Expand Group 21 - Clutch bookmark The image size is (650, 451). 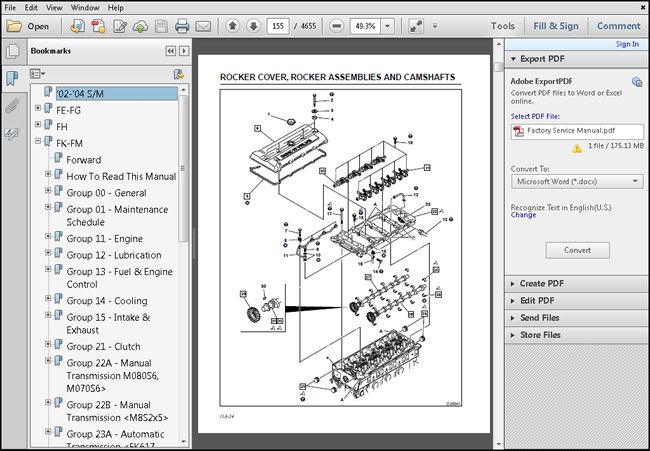(x=48, y=344)
